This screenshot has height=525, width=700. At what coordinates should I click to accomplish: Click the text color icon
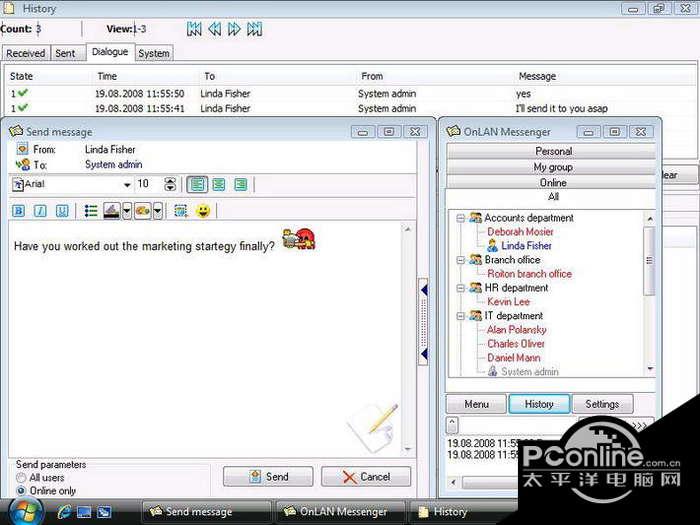112,211
